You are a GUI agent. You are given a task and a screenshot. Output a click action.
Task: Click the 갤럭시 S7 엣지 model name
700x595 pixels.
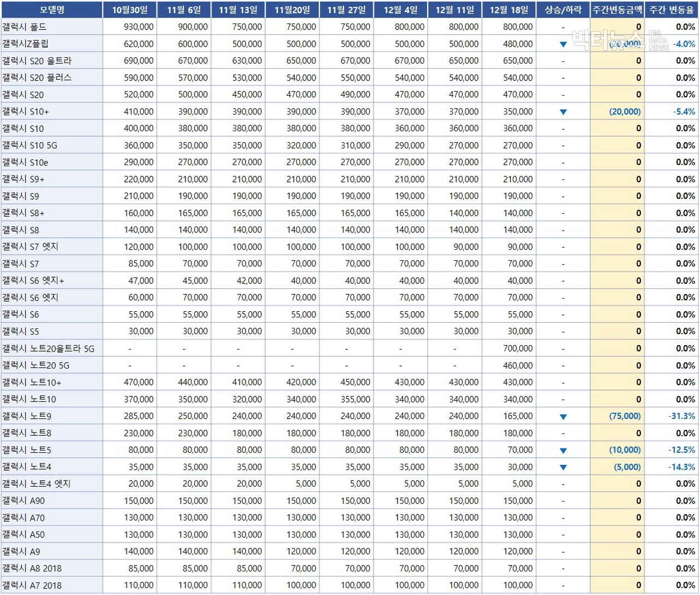pyautogui.click(x=30, y=247)
